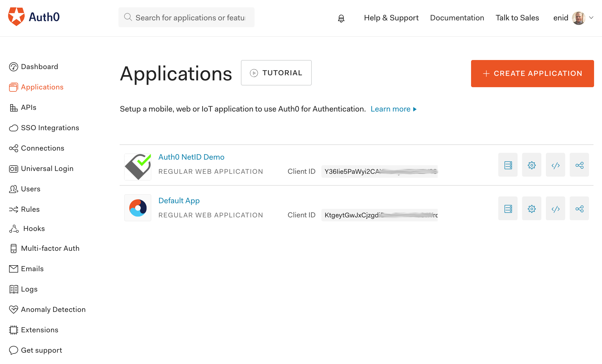This screenshot has width=602, height=364.
Task: Click the code snippet icon for Default App
Action: click(556, 209)
